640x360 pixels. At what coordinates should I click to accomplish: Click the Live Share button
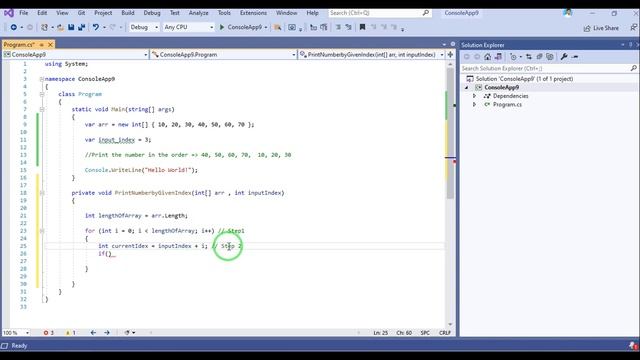coord(601,28)
